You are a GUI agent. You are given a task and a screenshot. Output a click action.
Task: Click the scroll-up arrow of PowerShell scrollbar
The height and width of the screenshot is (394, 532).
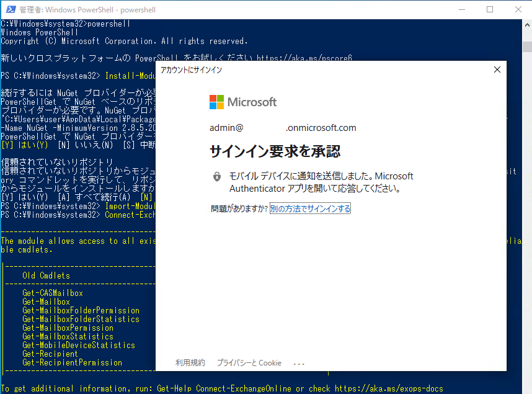(x=527, y=25)
